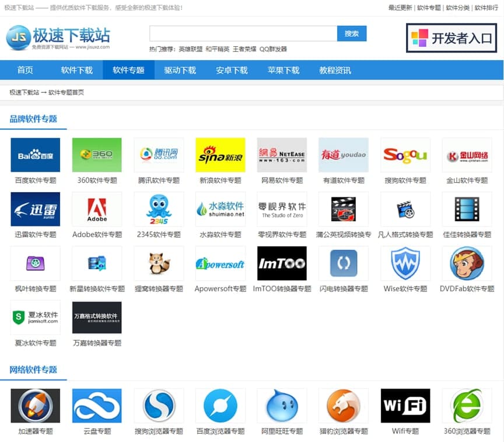This screenshot has width=504, height=442.
Task: Click breadcrumb link 极速下载站
Action: 24,92
